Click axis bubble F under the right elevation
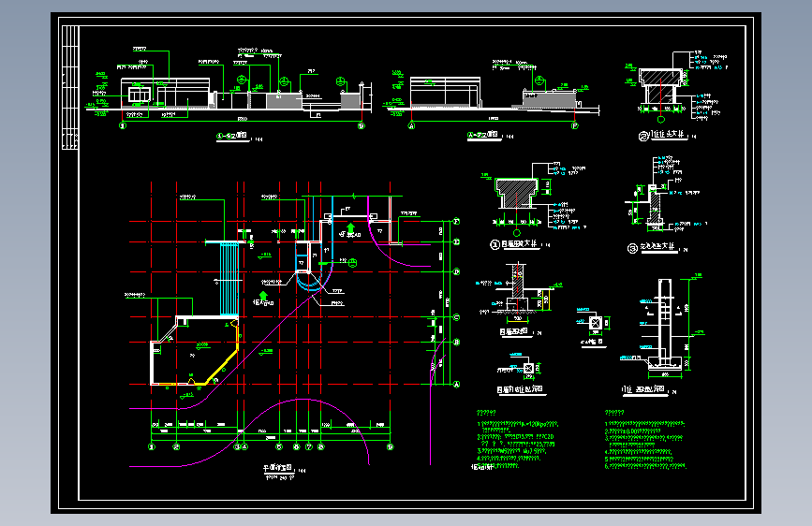This screenshot has height=526, width=812. pyautogui.click(x=574, y=125)
